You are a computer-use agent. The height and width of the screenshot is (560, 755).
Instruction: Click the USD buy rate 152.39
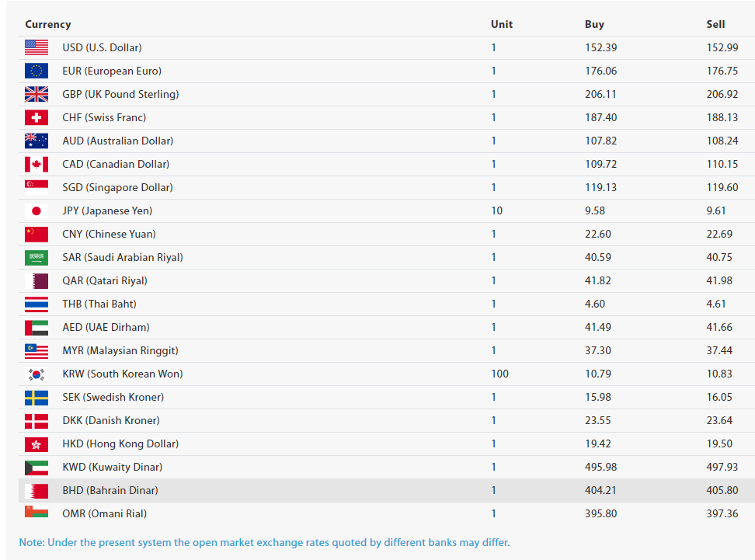coord(601,47)
